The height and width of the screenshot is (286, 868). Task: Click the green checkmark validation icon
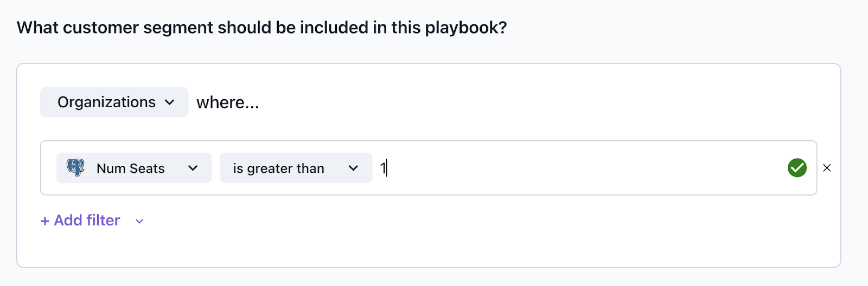[797, 168]
